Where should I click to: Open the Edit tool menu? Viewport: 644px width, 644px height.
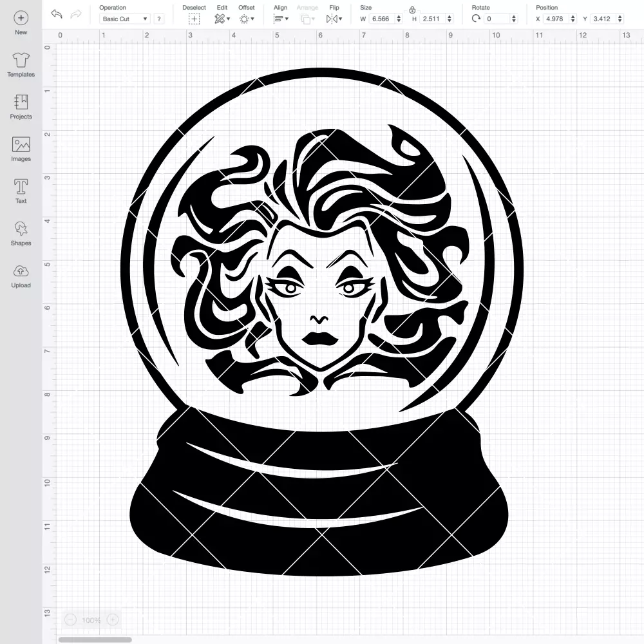(222, 19)
